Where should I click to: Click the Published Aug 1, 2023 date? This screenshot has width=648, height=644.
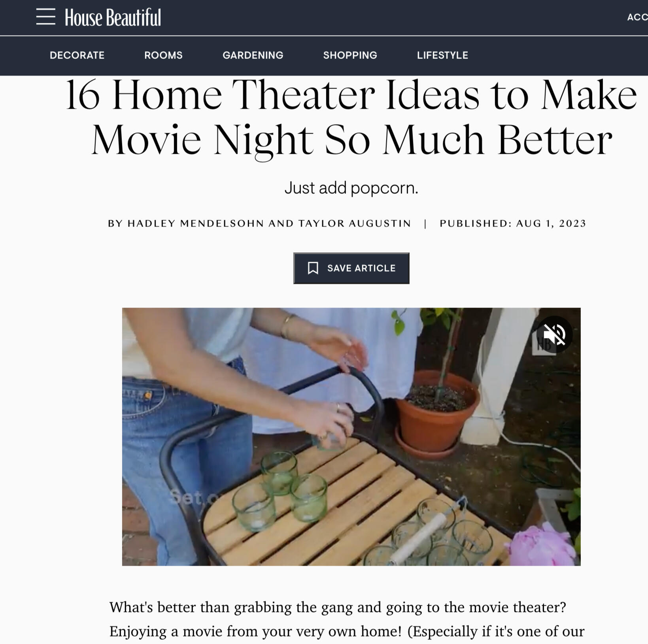coord(513,223)
